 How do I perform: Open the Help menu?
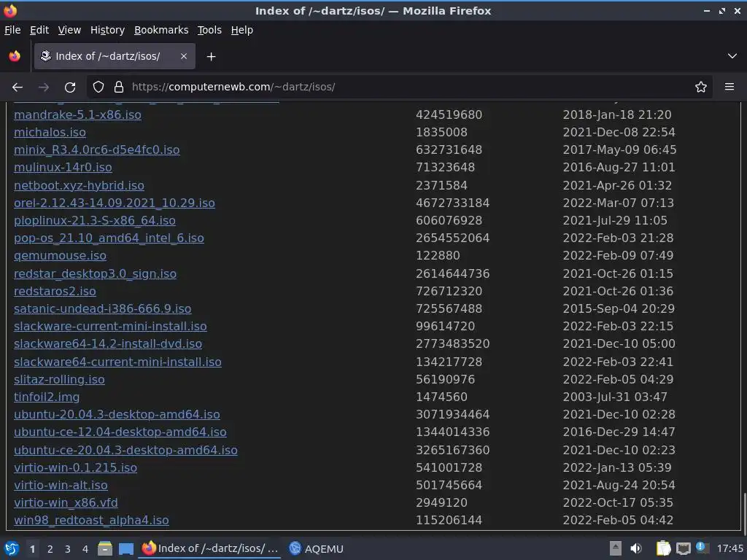pos(242,30)
